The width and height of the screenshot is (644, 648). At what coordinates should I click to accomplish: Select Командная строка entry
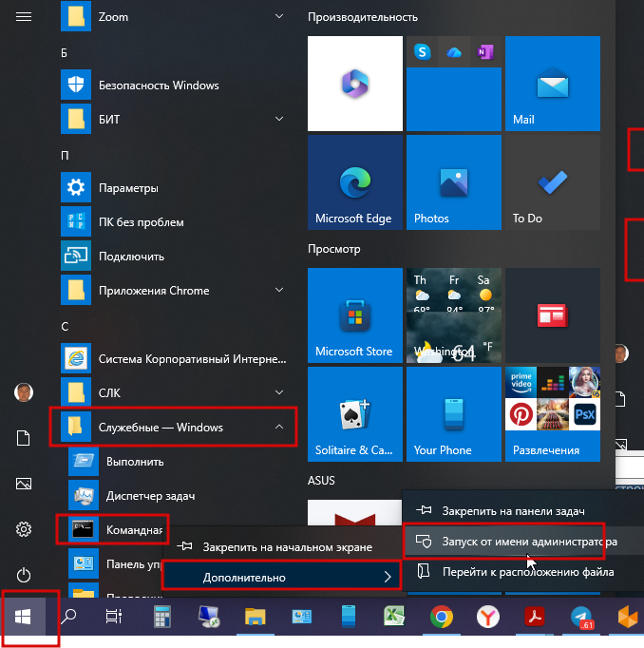(118, 529)
